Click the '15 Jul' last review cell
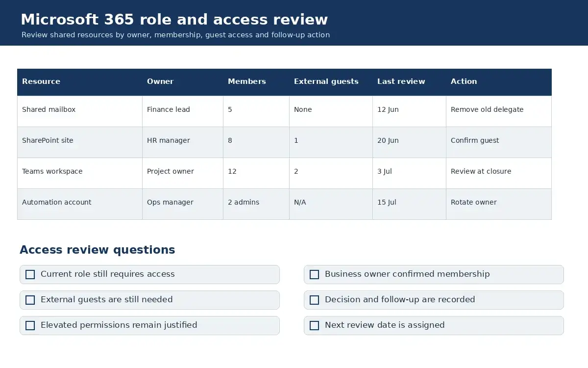The image size is (588, 368). pyautogui.click(x=410, y=204)
